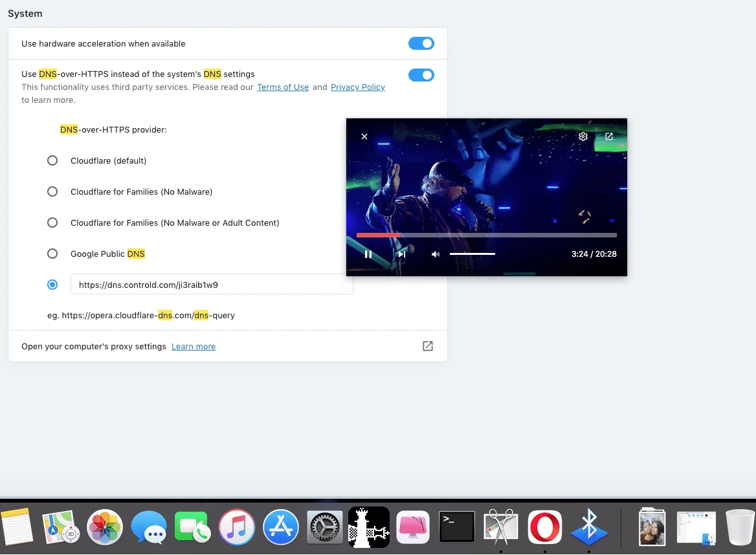756x555 pixels.
Task: Select Cloudflare (default) provider
Action: pos(52,160)
